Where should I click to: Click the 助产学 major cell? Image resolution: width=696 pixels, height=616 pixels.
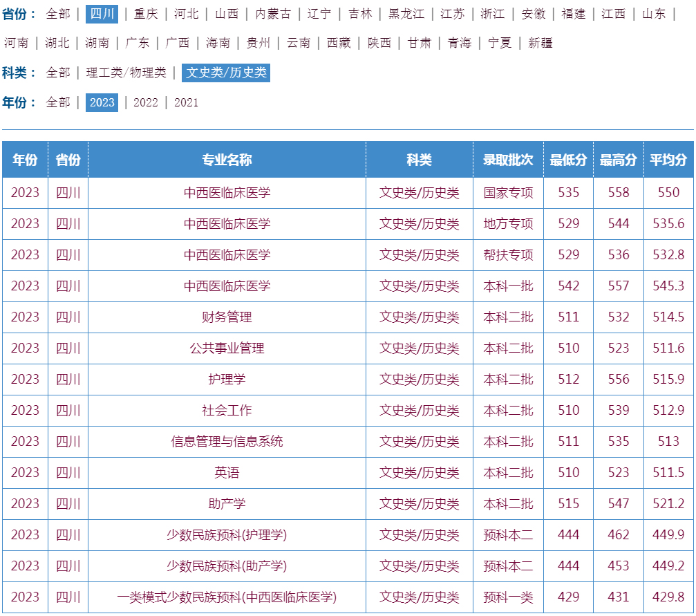click(x=227, y=503)
